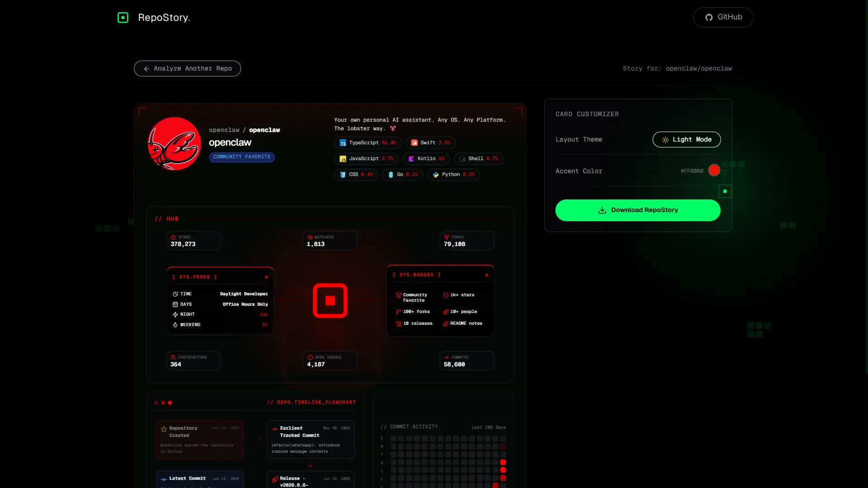Screen dimensions: 868x488
Task: Open the Latest Commit timeline card
Action: click(x=199, y=479)
